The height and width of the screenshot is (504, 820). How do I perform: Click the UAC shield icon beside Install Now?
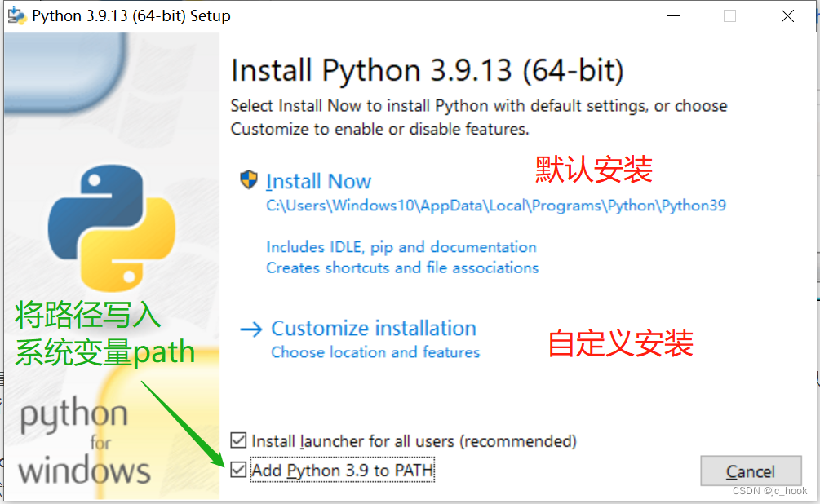[248, 179]
